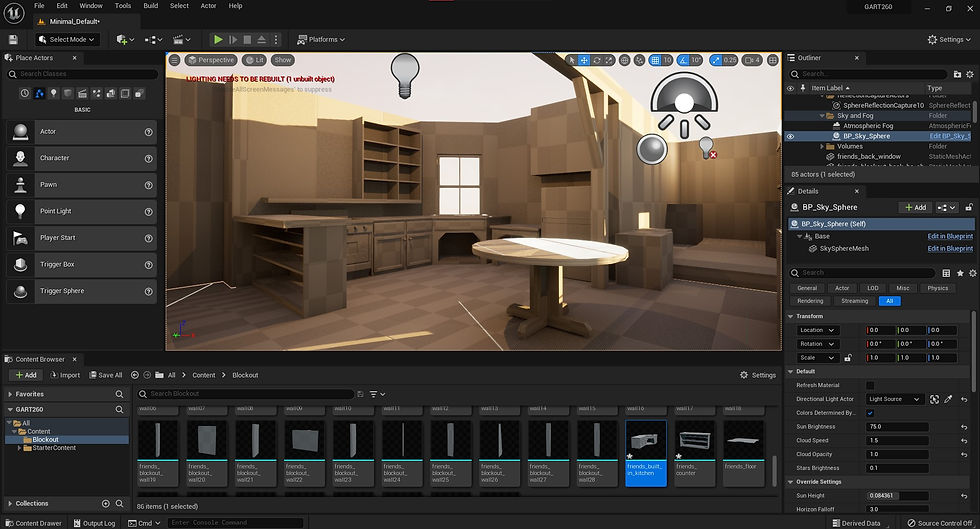
Task: Activate the translate move tool in the viewport
Action: (584, 60)
